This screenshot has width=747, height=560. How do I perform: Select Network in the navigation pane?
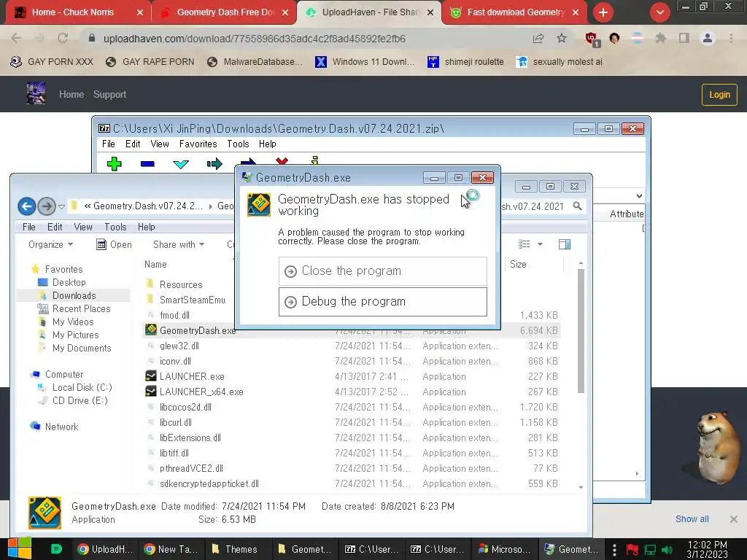click(x=61, y=427)
